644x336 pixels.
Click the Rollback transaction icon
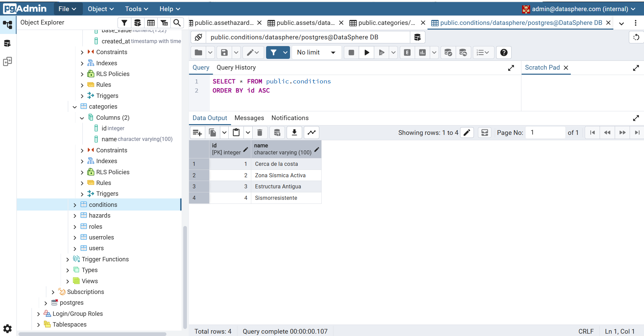tap(463, 52)
